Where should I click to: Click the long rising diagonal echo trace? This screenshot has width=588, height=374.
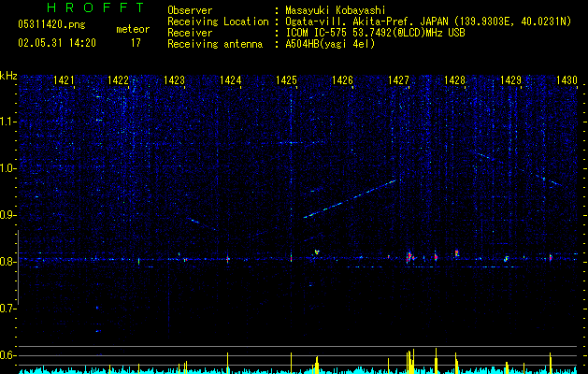pyautogui.click(x=350, y=199)
